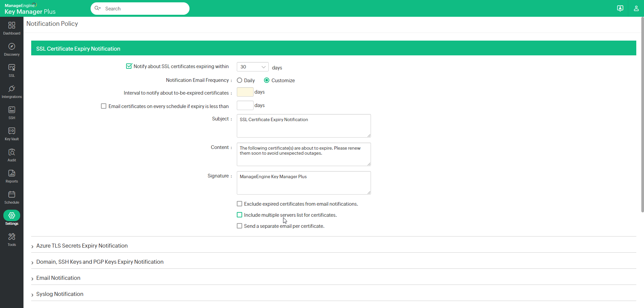
Task: Click the Subject textarea resize handle
Action: [x=369, y=135]
